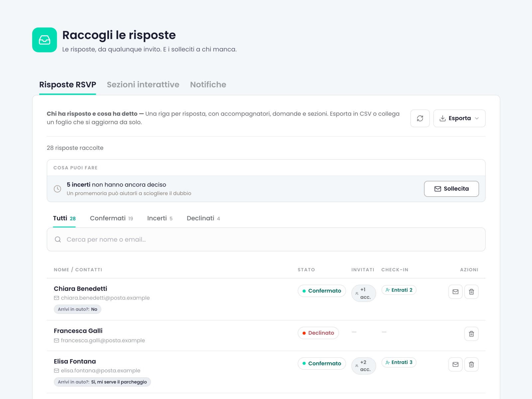Click Elisa Fontana's Confermato status badge
The height and width of the screenshot is (399, 532).
click(x=322, y=363)
